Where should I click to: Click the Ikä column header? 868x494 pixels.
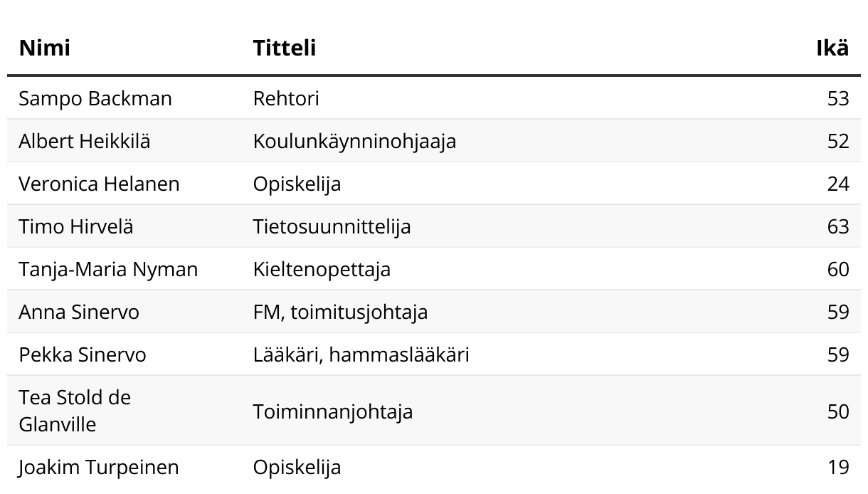832,48
